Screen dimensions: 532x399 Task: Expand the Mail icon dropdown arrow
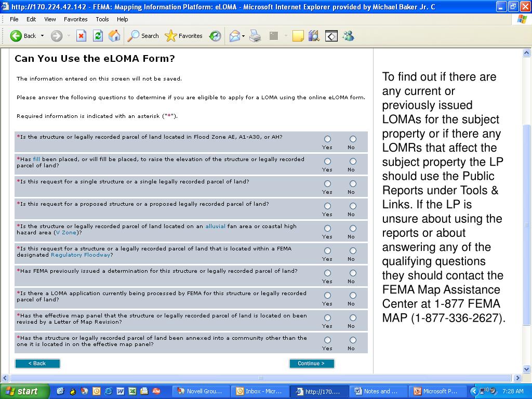click(x=243, y=36)
